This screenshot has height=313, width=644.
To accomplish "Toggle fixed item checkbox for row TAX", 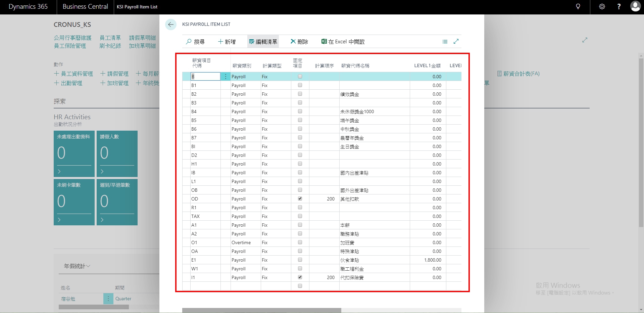I will click(300, 216).
